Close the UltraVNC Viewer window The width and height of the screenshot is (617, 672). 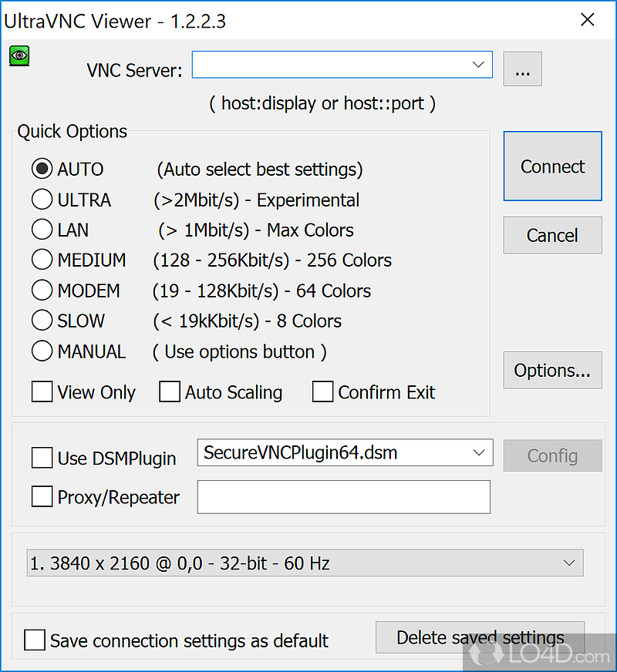(588, 20)
